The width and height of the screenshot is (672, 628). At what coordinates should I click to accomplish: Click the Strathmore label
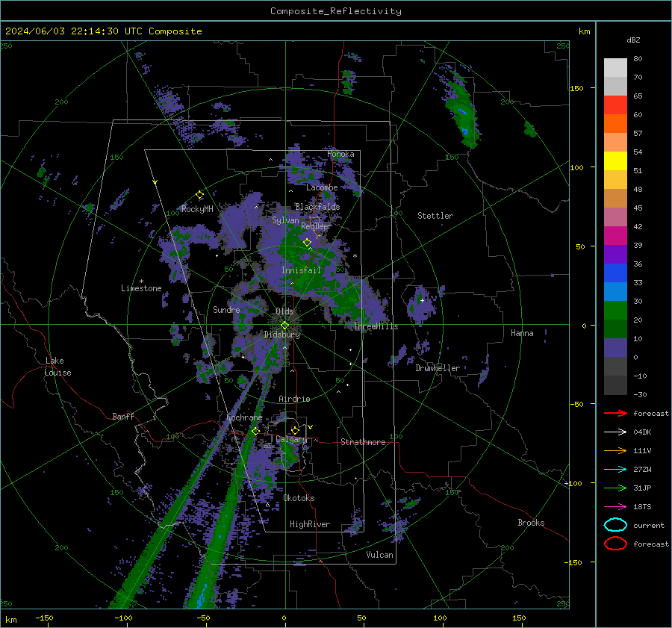click(363, 442)
